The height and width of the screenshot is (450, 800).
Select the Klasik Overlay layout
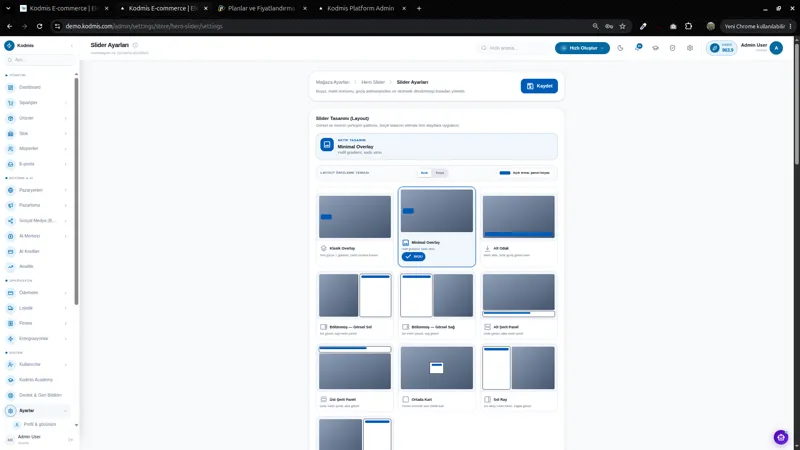click(x=355, y=226)
